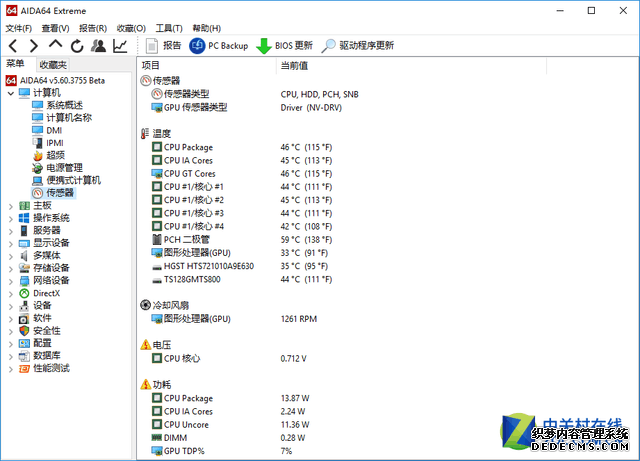Open the 帮助(H) menu
The image size is (640, 461).
(207, 28)
